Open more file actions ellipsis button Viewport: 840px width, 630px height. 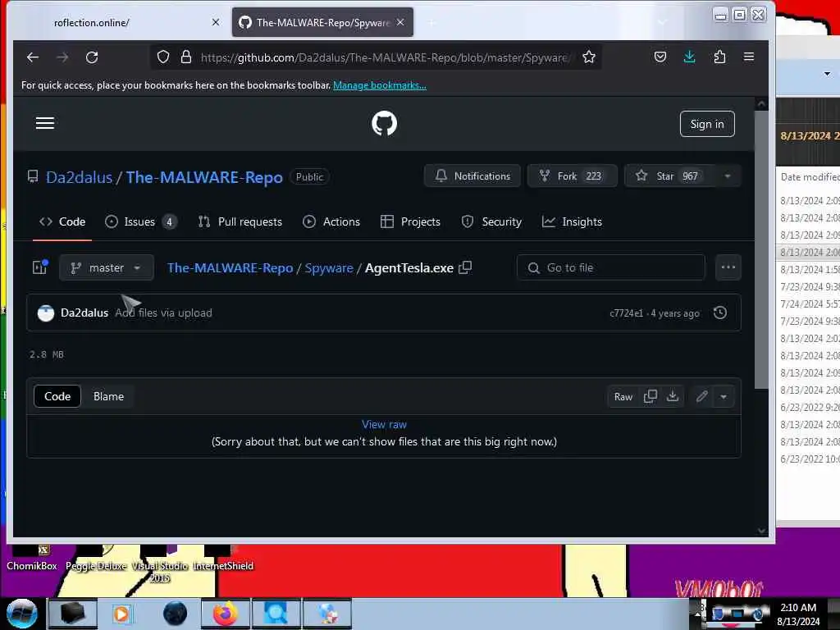click(728, 267)
